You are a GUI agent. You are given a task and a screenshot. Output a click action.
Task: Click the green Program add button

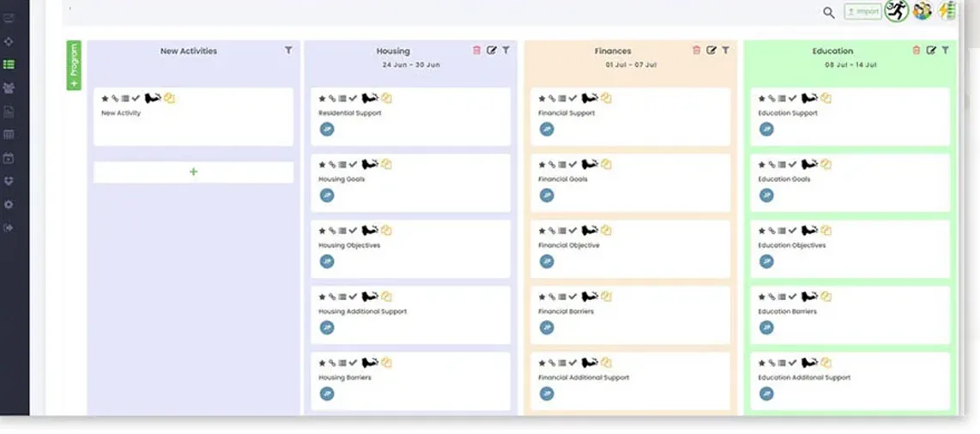click(74, 65)
